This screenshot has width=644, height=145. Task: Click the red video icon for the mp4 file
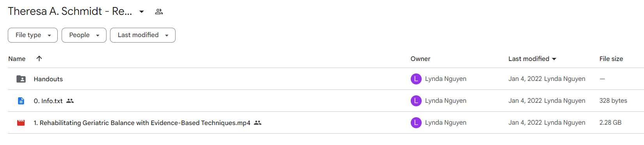[x=21, y=123]
